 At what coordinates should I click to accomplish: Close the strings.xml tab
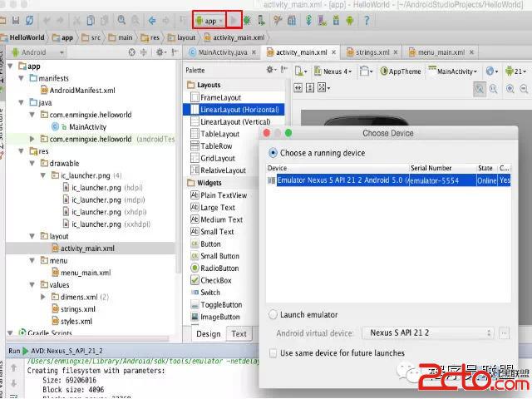tap(396, 52)
